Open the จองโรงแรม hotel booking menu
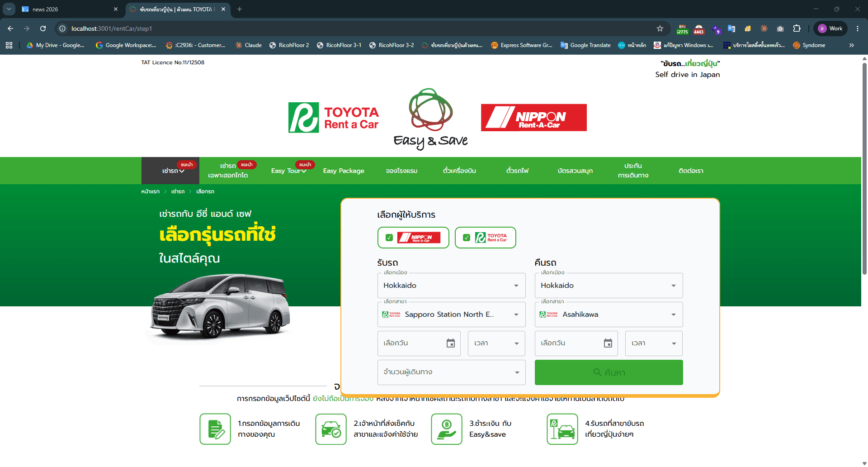The image size is (868, 467). pyautogui.click(x=401, y=171)
